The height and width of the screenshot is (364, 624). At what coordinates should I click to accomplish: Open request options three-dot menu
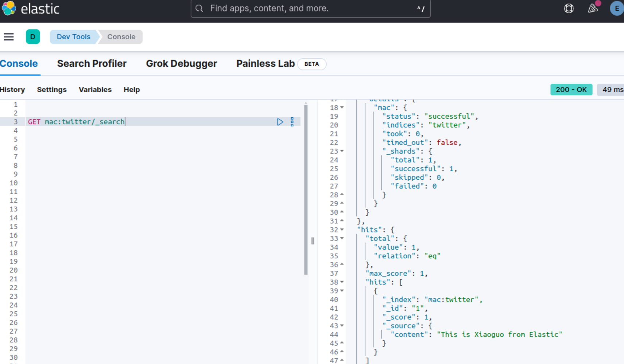point(292,122)
